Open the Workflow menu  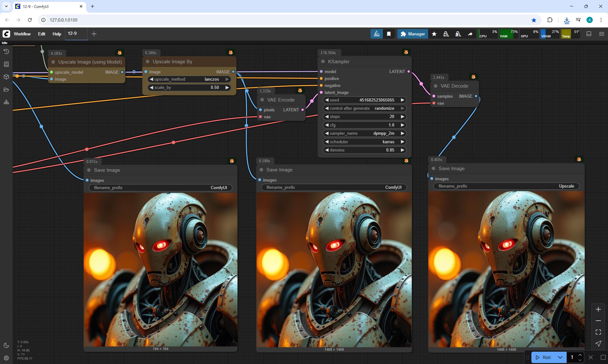click(22, 34)
